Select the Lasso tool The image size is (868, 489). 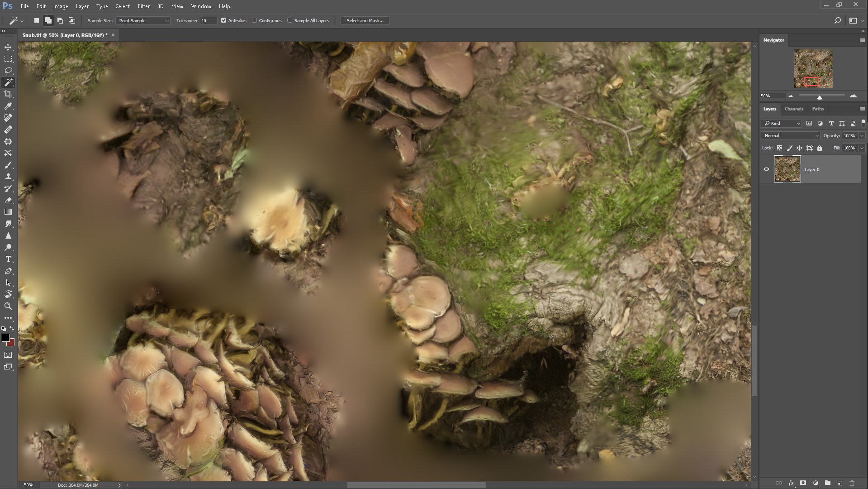tap(8, 71)
